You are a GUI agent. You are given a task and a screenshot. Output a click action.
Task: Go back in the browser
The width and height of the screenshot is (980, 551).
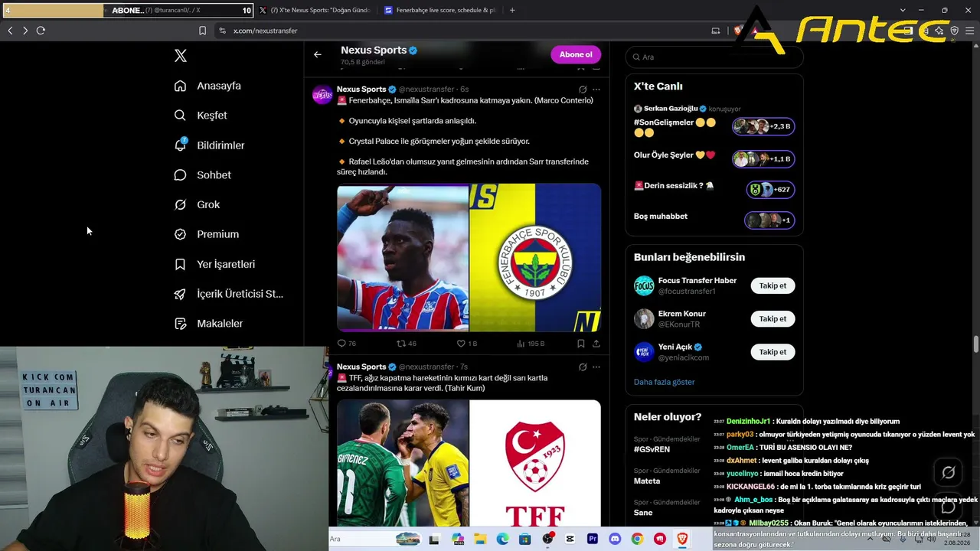point(10,31)
